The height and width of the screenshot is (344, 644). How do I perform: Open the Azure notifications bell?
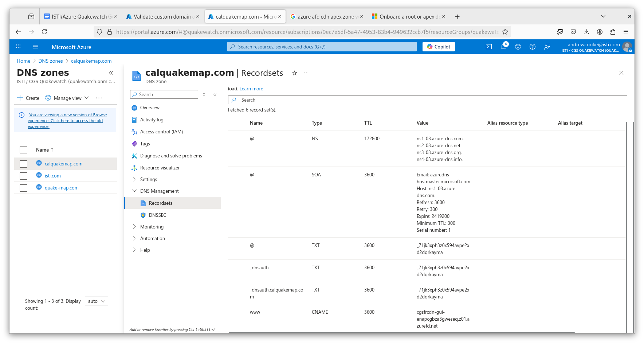[503, 47]
